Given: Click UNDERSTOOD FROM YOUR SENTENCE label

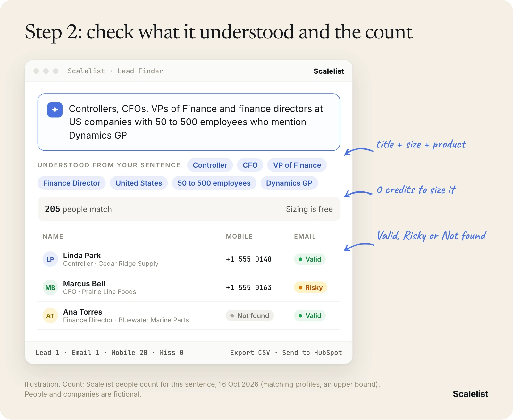Looking at the screenshot, I should coord(109,165).
